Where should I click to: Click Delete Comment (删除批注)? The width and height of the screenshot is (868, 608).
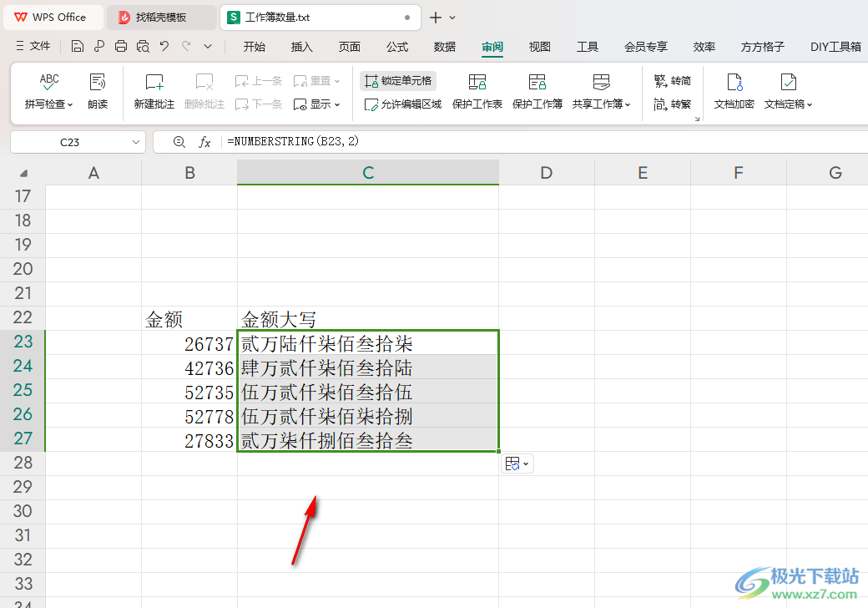click(x=204, y=91)
